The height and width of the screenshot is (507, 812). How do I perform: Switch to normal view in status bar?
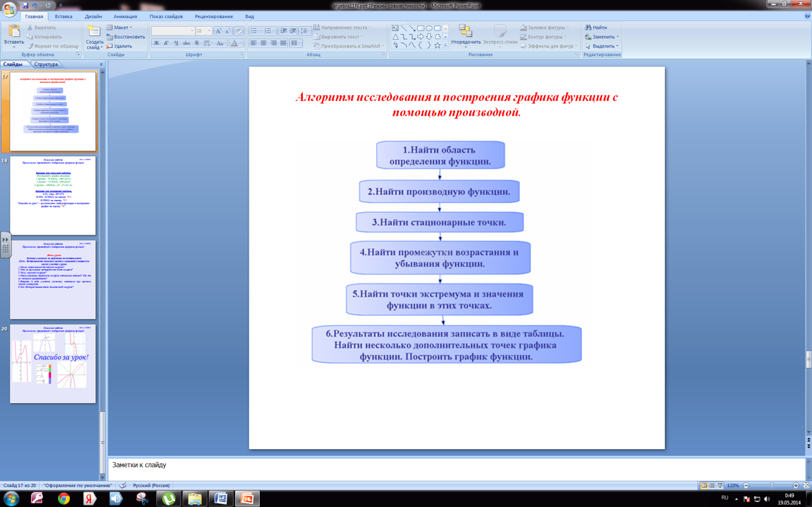704,485
